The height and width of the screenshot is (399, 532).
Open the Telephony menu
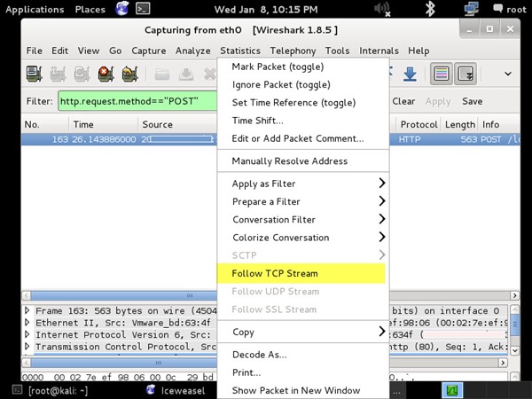pyautogui.click(x=293, y=51)
